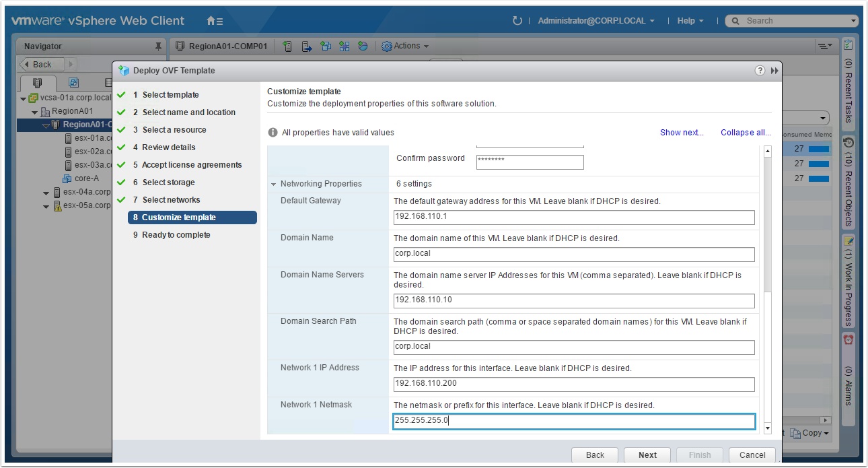Screen dimensions: 868x468
Task: Go to step 6 Select storage
Action: pyautogui.click(x=164, y=182)
